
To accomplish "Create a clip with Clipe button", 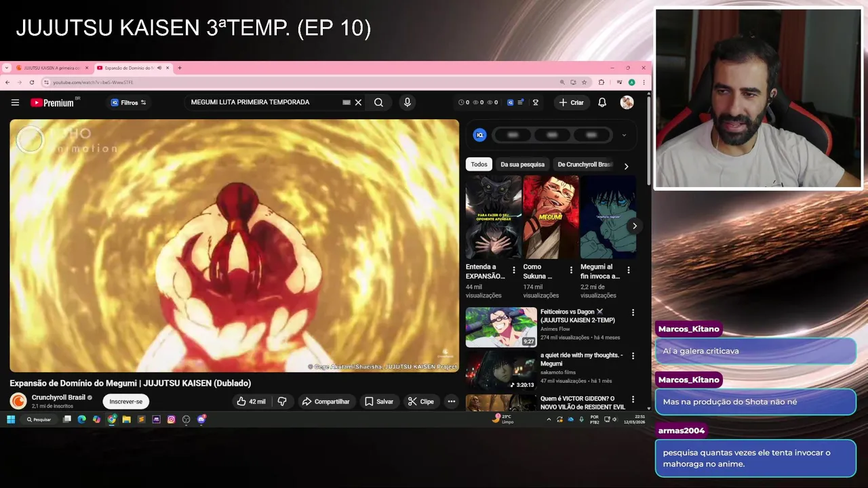I will tap(420, 401).
